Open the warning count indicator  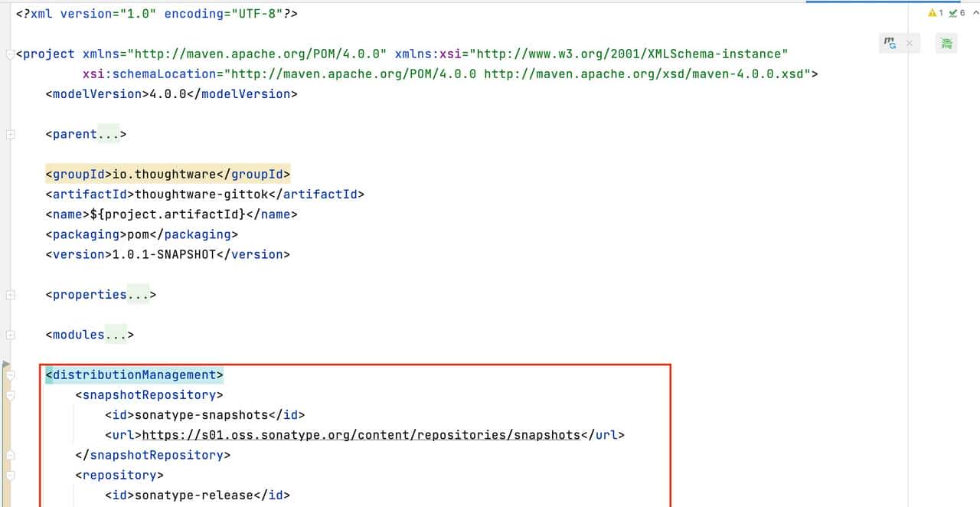pos(935,13)
